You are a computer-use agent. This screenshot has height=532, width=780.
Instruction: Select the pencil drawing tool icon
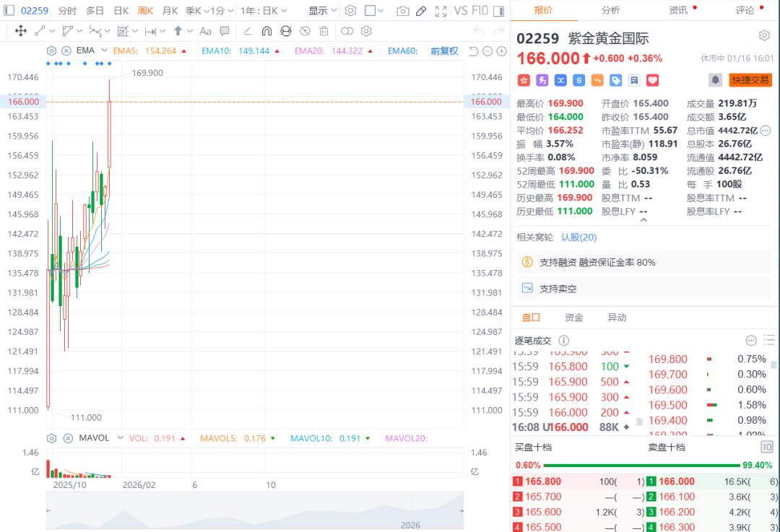point(421,11)
